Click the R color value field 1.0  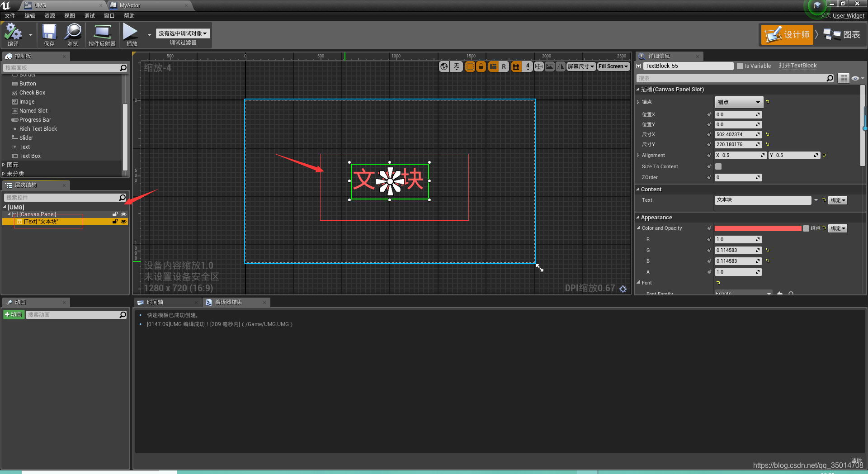(x=738, y=239)
